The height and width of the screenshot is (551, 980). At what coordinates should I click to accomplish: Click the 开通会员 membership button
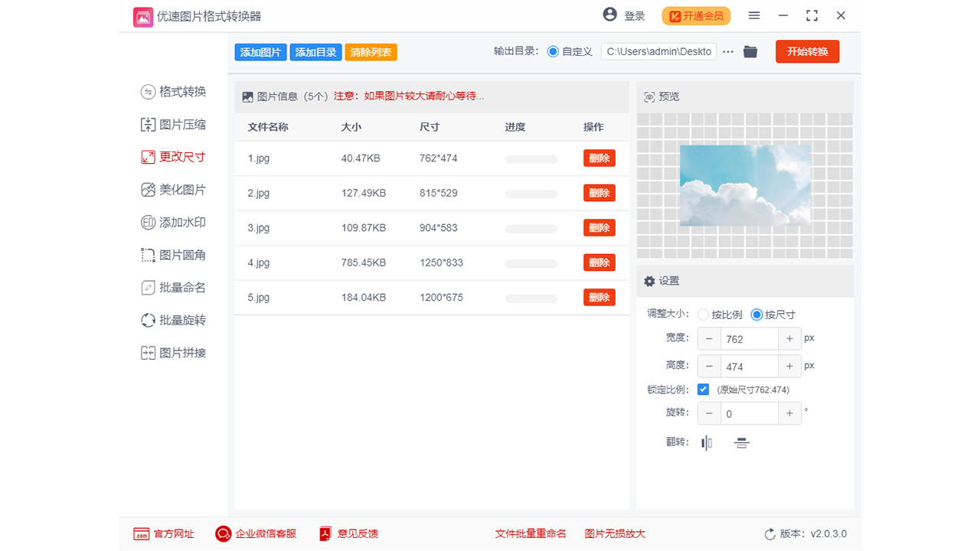pos(697,16)
